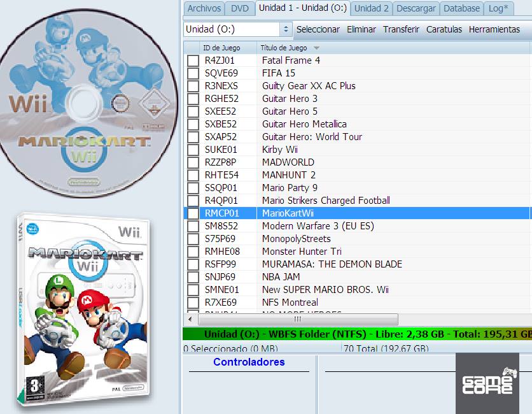Screen dimensions: 532x414
Task: Open the Unidad 2 tab
Action: pyautogui.click(x=371, y=8)
